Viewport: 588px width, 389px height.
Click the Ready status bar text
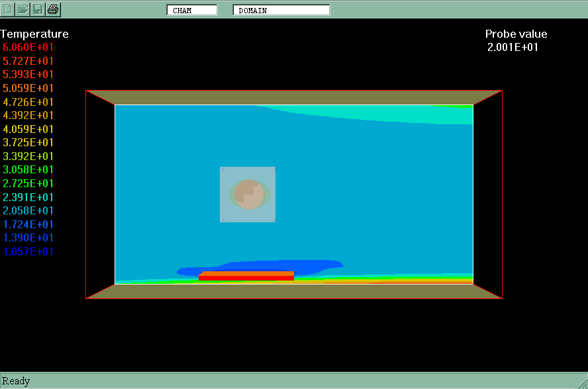click(x=16, y=380)
